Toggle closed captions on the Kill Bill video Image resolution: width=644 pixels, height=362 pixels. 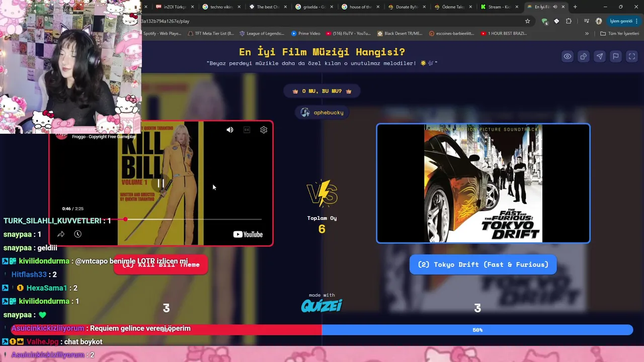[247, 130]
